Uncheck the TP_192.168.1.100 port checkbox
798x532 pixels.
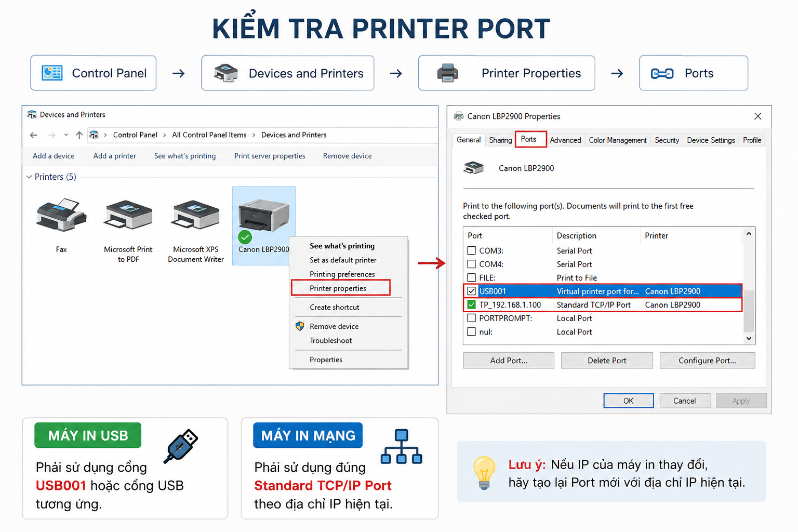click(472, 304)
